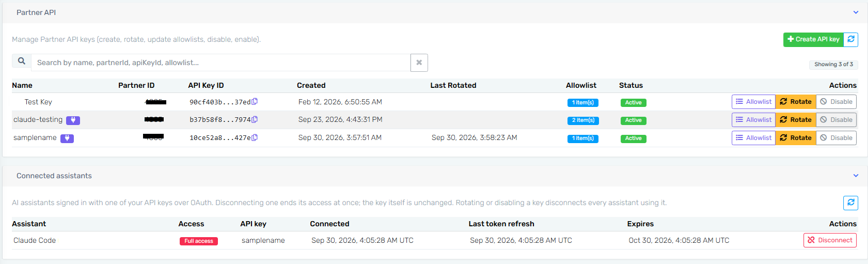Select the samplename key name cell
Screen dimensions: 868x264
click(x=35, y=137)
